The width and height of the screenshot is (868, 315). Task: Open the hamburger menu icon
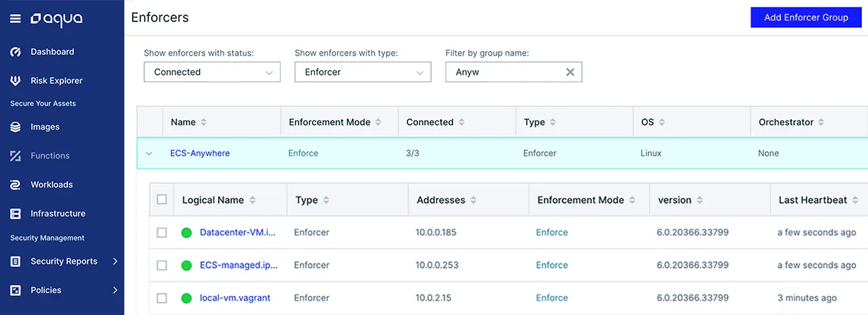(x=15, y=19)
